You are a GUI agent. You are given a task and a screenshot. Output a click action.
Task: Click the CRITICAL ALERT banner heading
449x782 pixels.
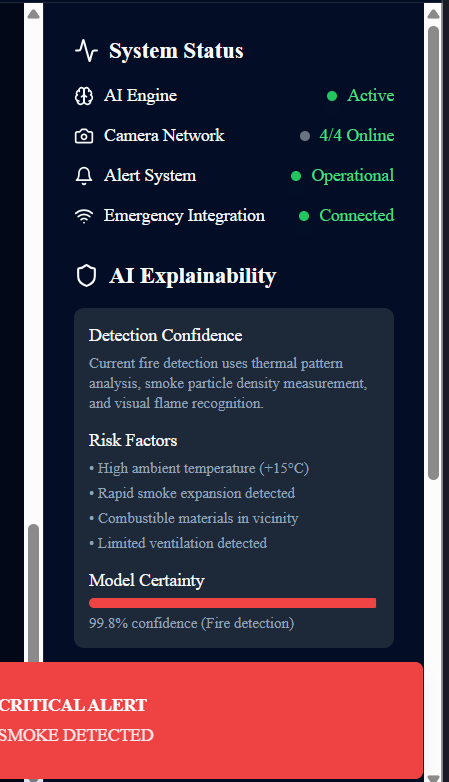coord(73,705)
